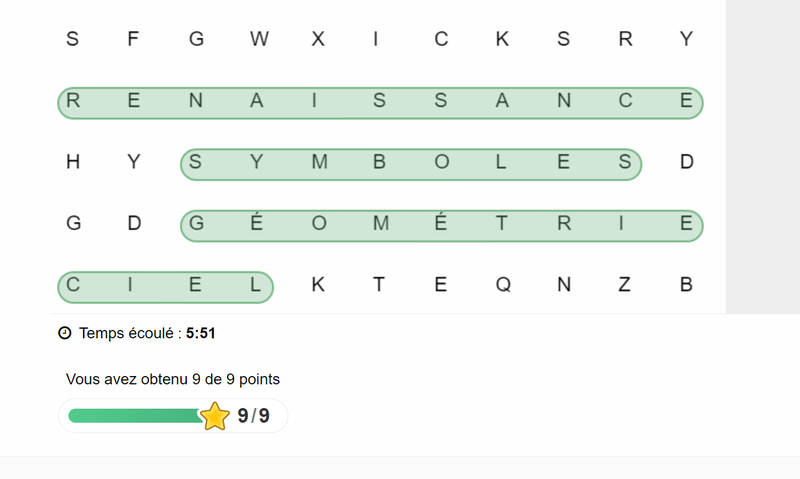
Task: Pick letter W in the top row
Action: pyautogui.click(x=259, y=40)
